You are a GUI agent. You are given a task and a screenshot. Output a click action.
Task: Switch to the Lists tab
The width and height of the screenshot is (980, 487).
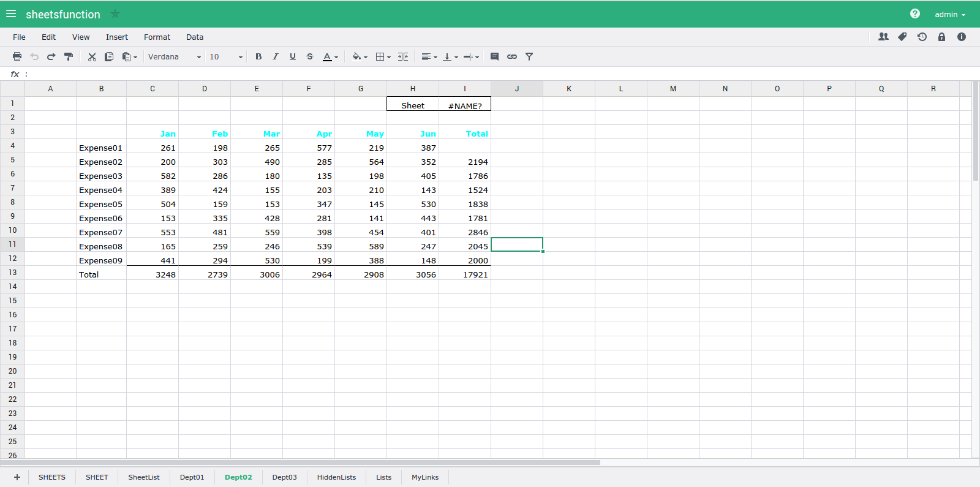383,477
